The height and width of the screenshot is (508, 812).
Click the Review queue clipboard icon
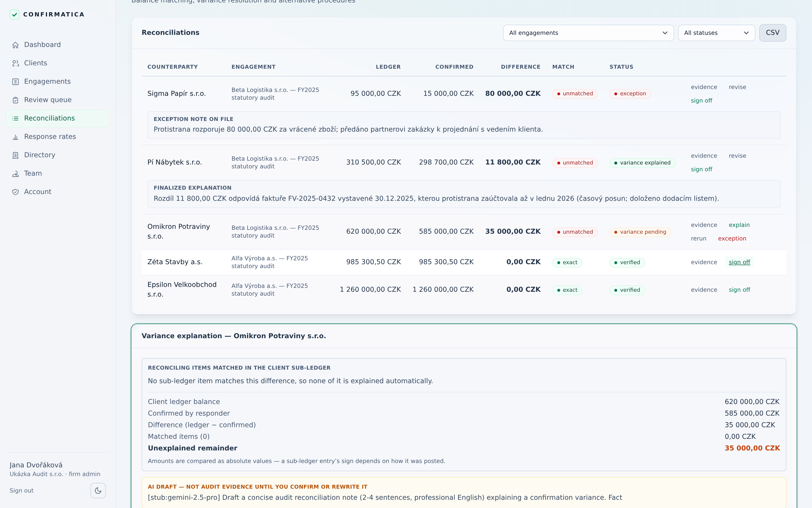(x=15, y=100)
